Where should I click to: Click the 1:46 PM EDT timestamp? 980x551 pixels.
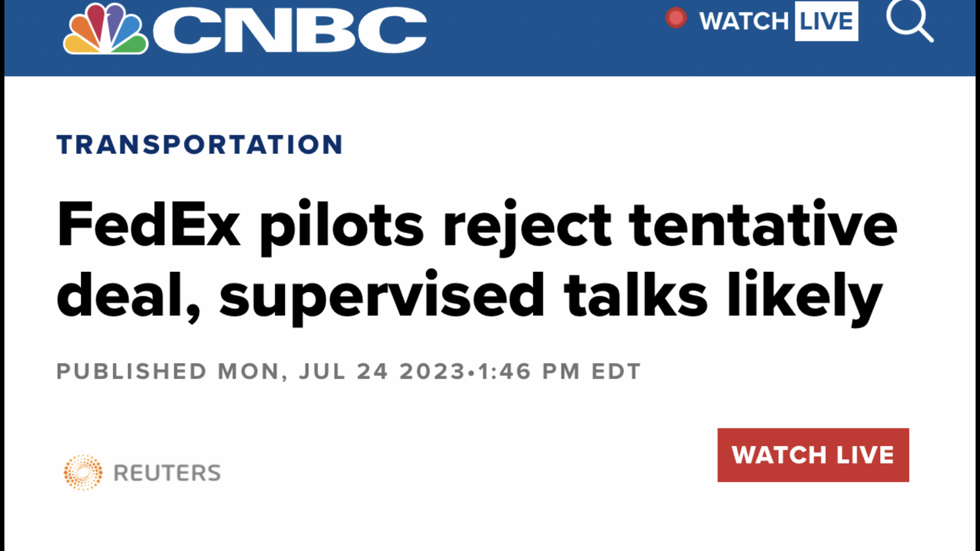(x=559, y=372)
